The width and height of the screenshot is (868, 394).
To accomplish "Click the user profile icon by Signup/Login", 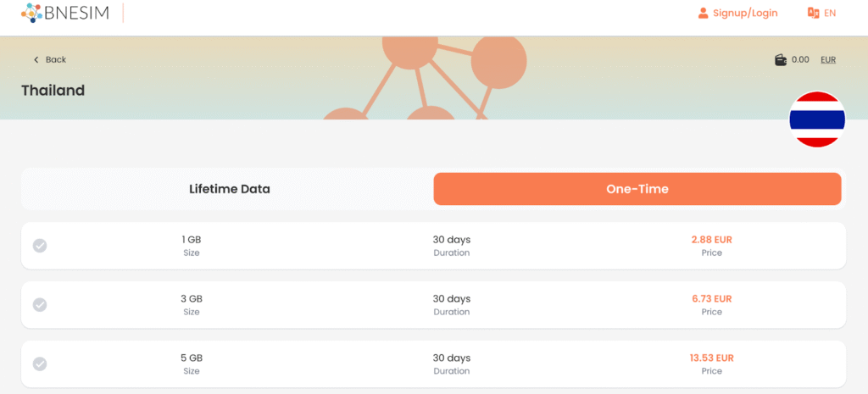I will (x=703, y=13).
